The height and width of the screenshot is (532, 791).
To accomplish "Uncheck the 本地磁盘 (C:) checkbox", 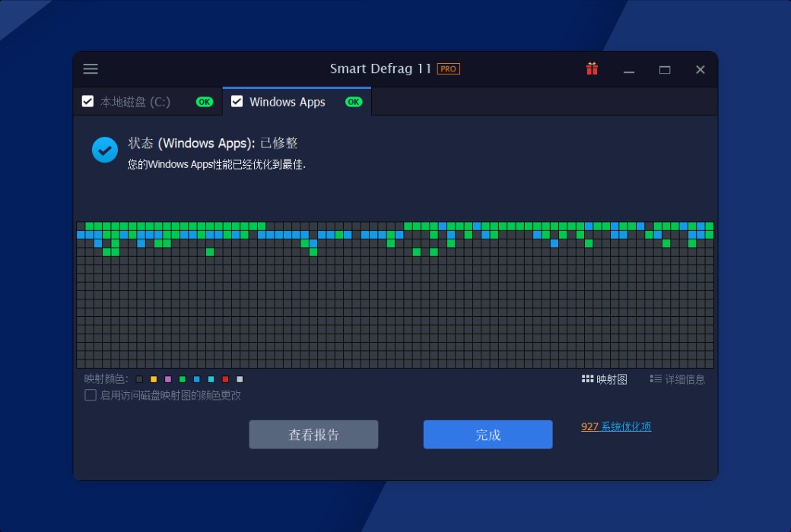I will [87, 101].
